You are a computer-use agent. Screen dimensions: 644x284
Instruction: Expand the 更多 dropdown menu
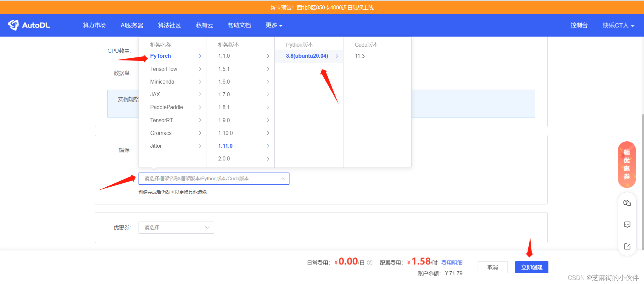pos(274,25)
